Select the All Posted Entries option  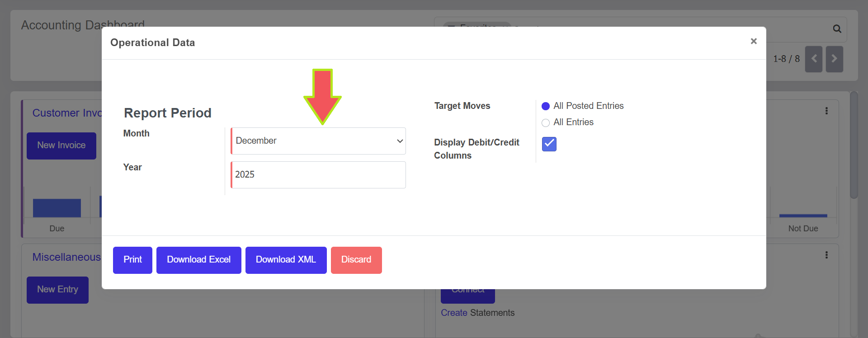546,106
